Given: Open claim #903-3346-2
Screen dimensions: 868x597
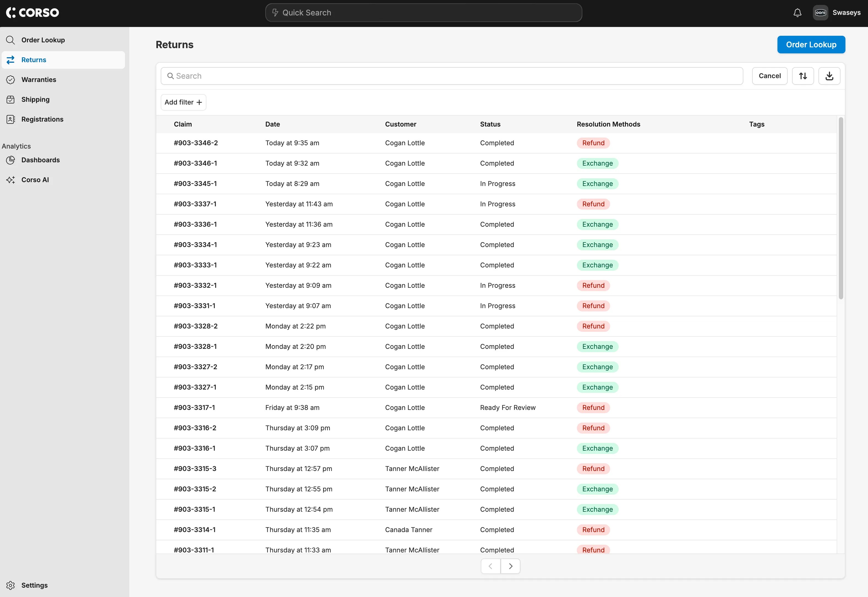Looking at the screenshot, I should tap(196, 143).
